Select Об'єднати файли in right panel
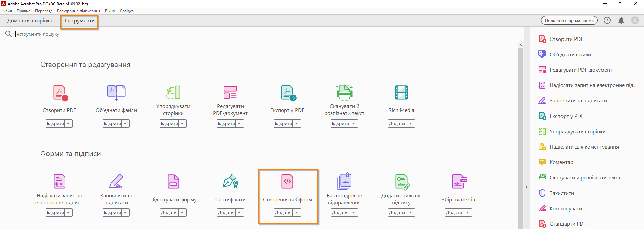The width and height of the screenshot is (644, 229). coord(565,54)
